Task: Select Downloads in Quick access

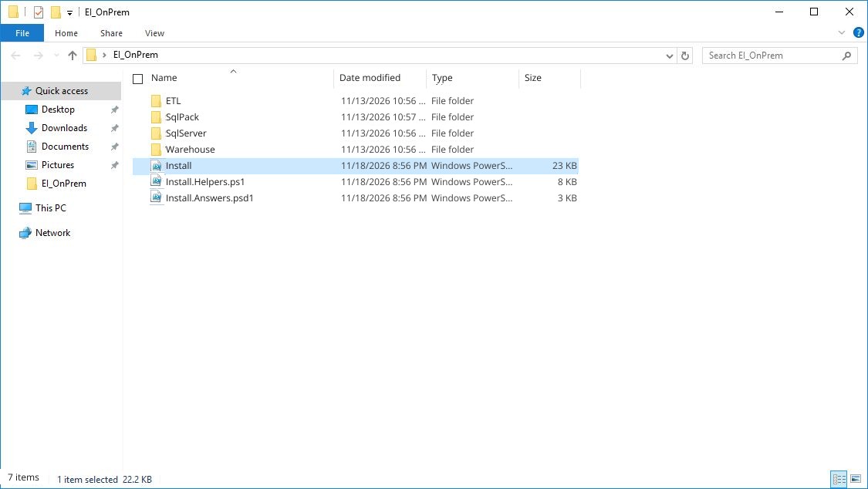Action: 64,128
